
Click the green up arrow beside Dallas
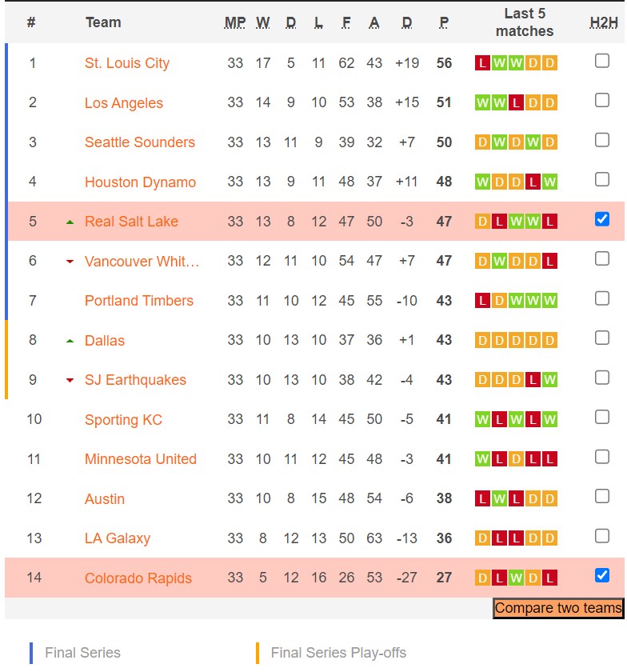(70, 341)
